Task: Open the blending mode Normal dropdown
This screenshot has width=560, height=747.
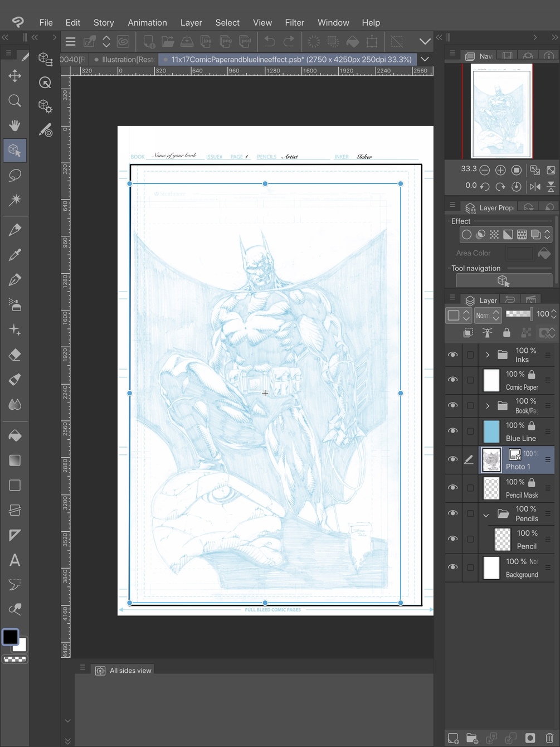Action: 488,315
